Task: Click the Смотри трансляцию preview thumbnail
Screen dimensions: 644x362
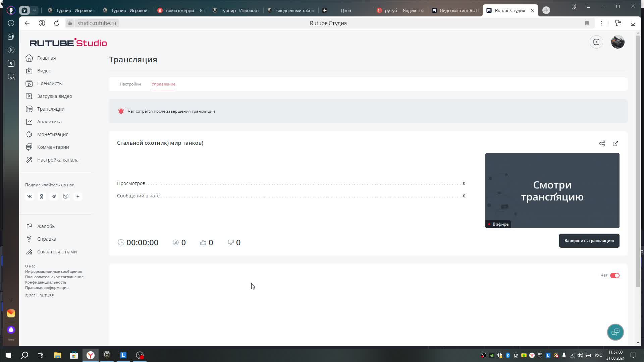Action: pos(552,190)
